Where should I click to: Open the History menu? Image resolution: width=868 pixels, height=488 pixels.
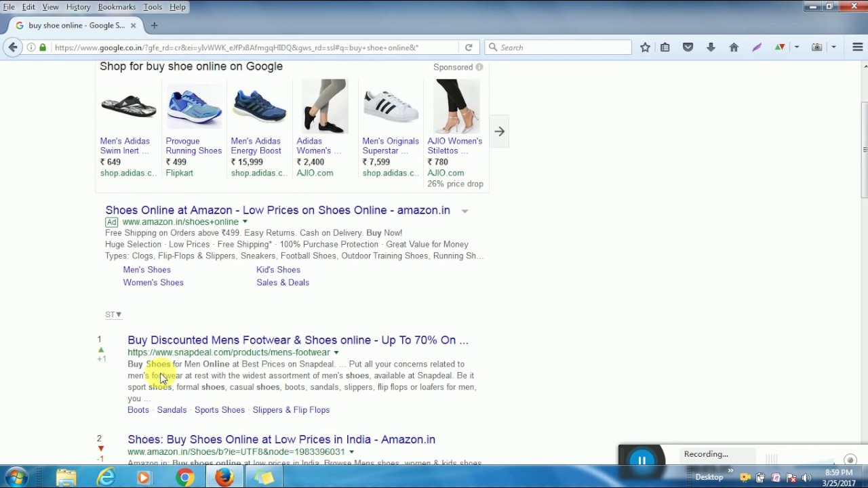[78, 7]
